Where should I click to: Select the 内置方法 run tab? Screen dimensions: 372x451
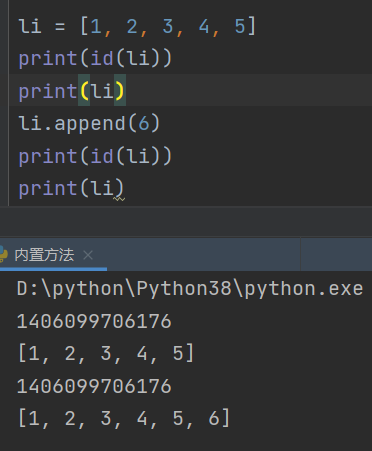coord(44,255)
